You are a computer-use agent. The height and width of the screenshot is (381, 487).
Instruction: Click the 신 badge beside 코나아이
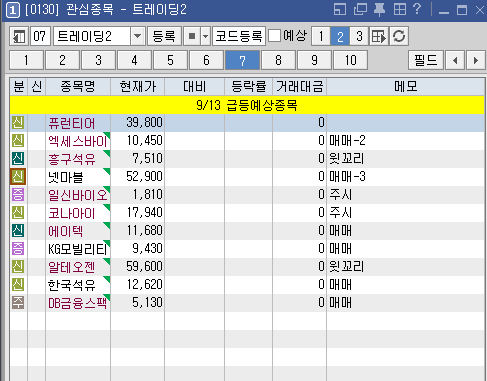coord(18,213)
